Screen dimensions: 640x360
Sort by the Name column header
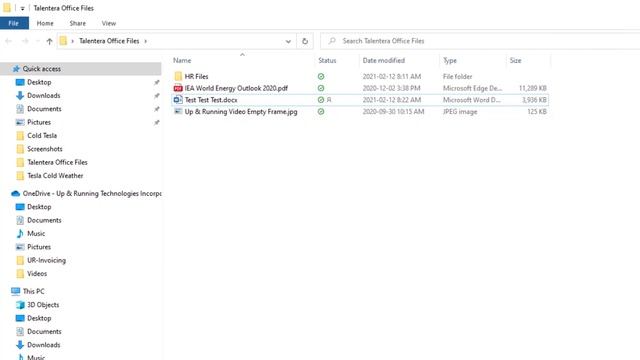click(x=182, y=60)
